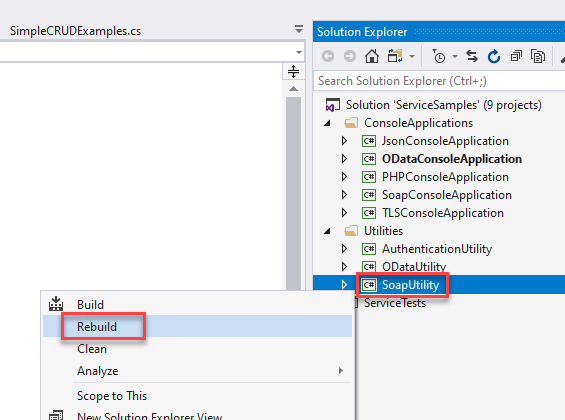This screenshot has height=420, width=565.
Task: Click the C# icon of SoapUtility
Action: pyautogui.click(x=369, y=285)
